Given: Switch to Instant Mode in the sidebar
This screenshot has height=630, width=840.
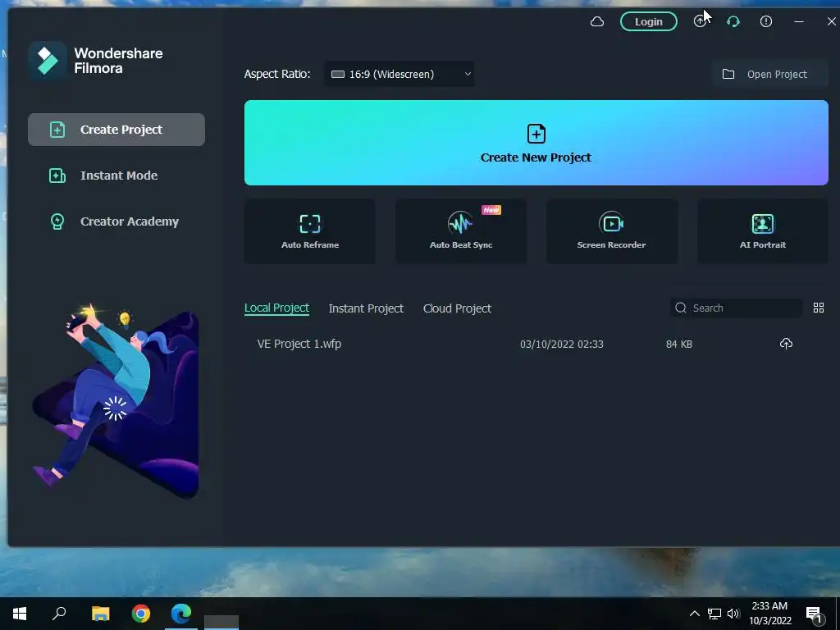Looking at the screenshot, I should click(116, 176).
